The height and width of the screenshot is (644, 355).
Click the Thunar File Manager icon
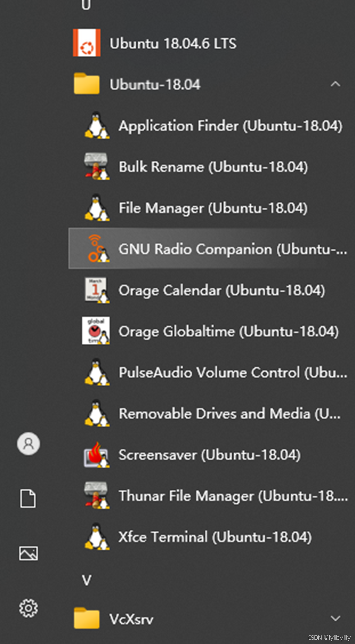(97, 496)
